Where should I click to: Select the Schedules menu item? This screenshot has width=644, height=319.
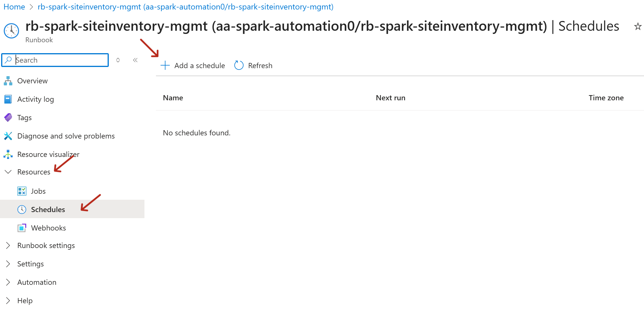48,210
